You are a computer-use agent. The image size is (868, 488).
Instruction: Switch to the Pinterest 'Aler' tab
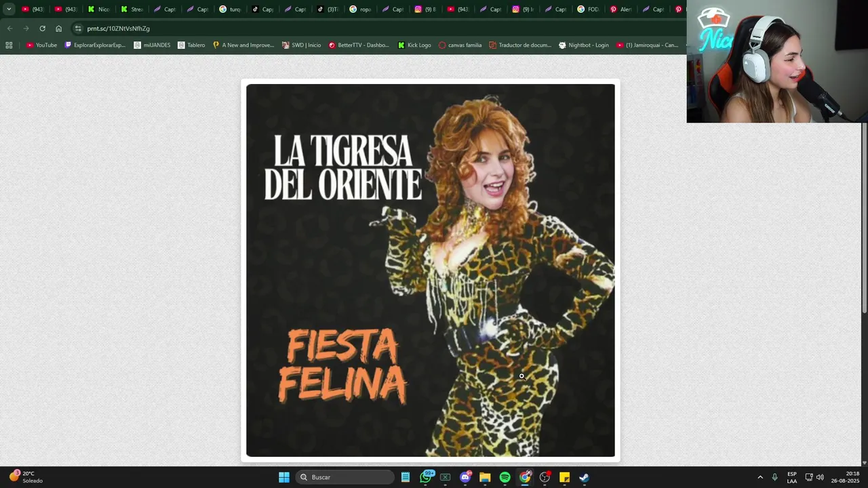[620, 9]
